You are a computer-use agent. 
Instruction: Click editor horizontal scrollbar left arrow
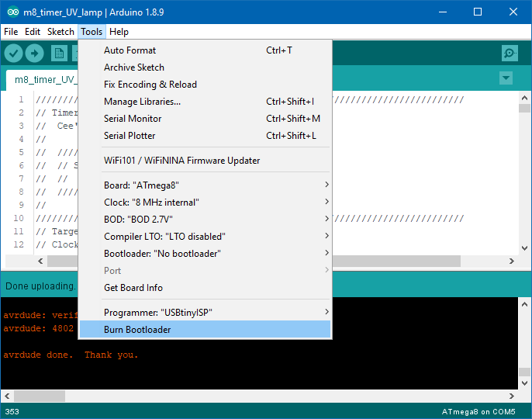pos(40,261)
